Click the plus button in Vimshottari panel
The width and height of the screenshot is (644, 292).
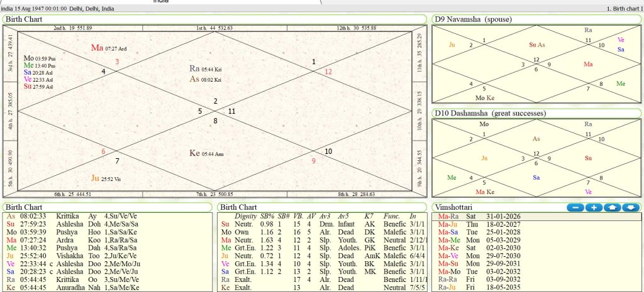[x=594, y=207]
